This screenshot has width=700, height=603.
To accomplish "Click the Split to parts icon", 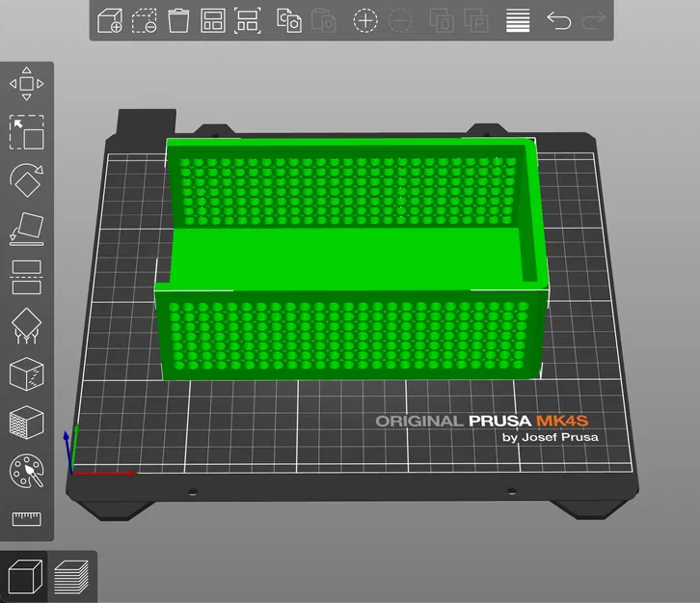I will pos(476,20).
